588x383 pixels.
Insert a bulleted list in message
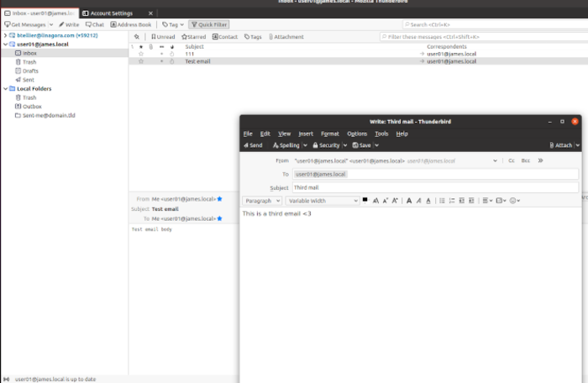(x=442, y=201)
